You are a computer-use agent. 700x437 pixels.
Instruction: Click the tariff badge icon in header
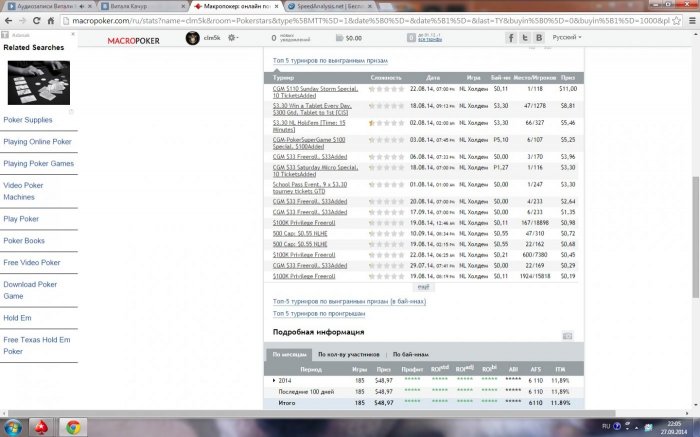click(x=411, y=38)
